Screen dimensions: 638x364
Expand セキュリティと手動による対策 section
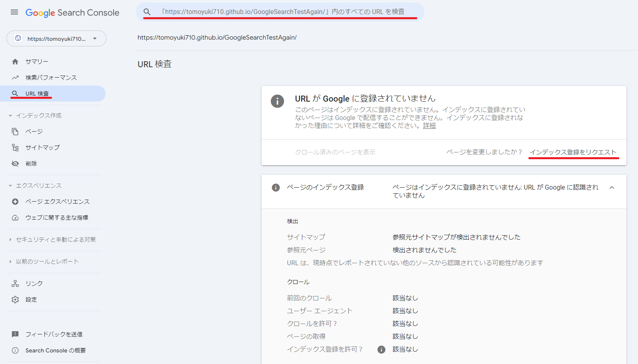pyautogui.click(x=52, y=240)
